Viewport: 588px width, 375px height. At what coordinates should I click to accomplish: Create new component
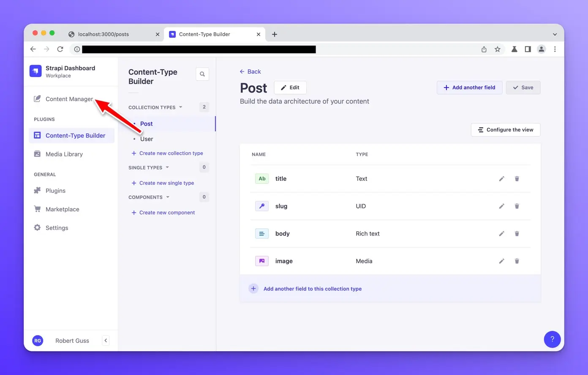tap(163, 213)
